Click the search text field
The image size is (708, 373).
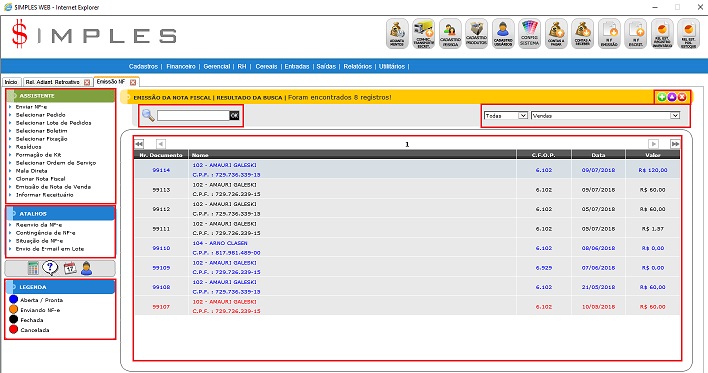(x=193, y=116)
